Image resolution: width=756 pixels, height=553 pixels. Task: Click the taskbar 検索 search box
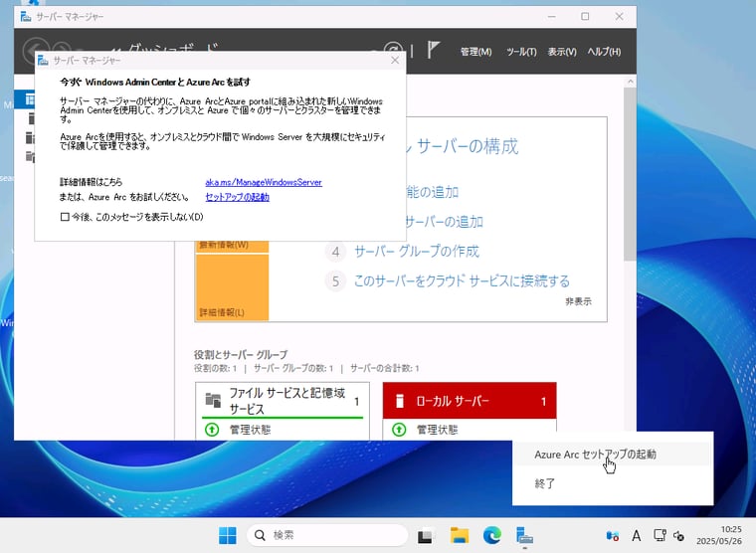pos(327,535)
